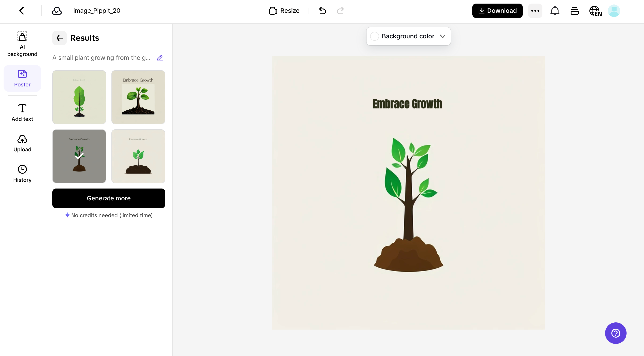Open the more options menu
This screenshot has width=644, height=356.
(535, 11)
